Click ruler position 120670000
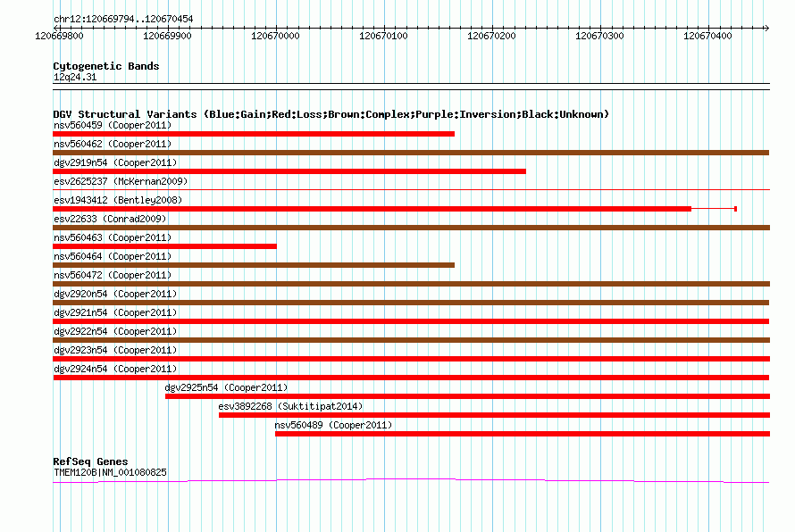This screenshot has height=532, width=795. tap(275, 36)
